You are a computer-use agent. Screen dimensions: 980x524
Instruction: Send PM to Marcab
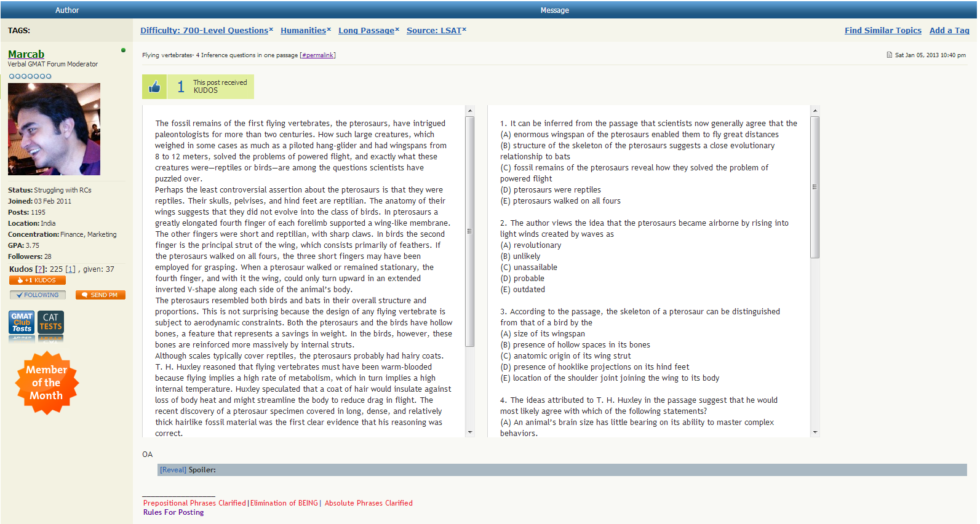click(x=100, y=295)
